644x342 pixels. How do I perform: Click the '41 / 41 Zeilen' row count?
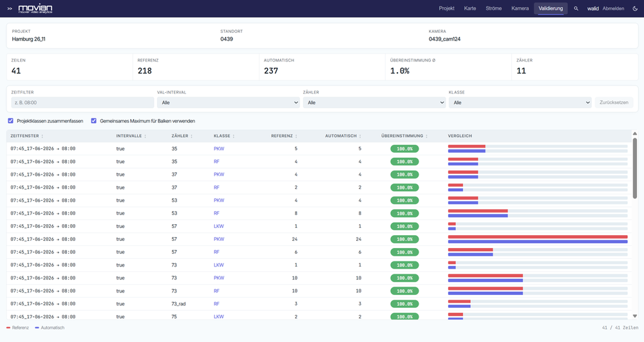click(621, 328)
